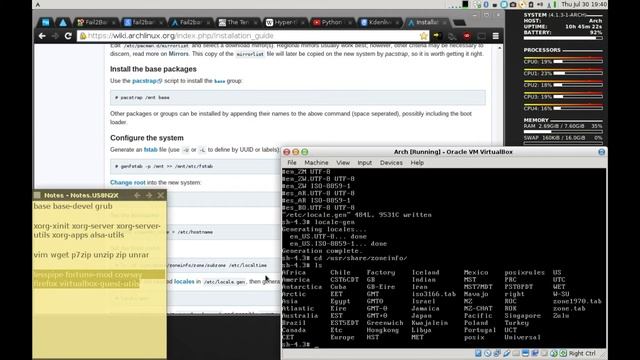Screen dimensions: 640x360
Task: Open a new Chrome tab
Action: (459, 22)
